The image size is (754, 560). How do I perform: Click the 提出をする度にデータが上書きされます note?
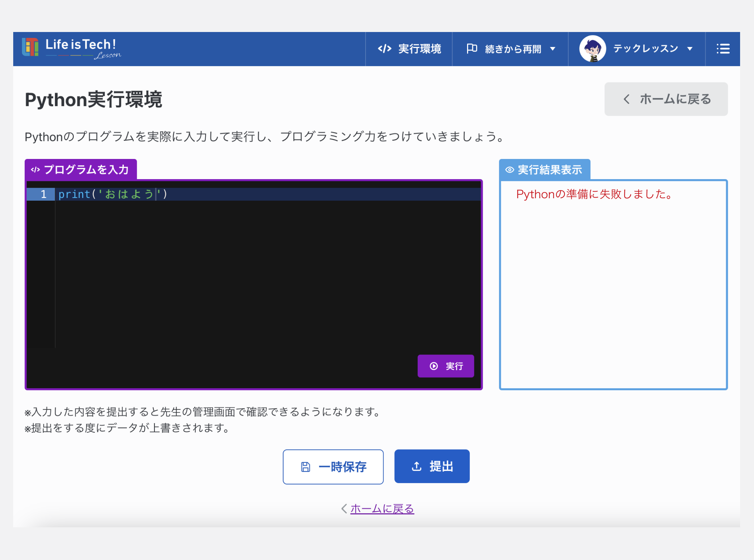pos(127,428)
